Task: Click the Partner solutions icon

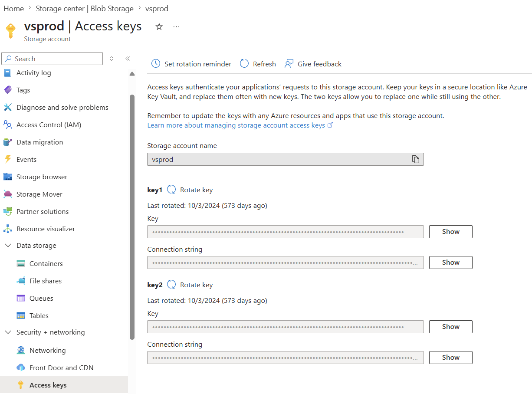Action: pyautogui.click(x=8, y=211)
